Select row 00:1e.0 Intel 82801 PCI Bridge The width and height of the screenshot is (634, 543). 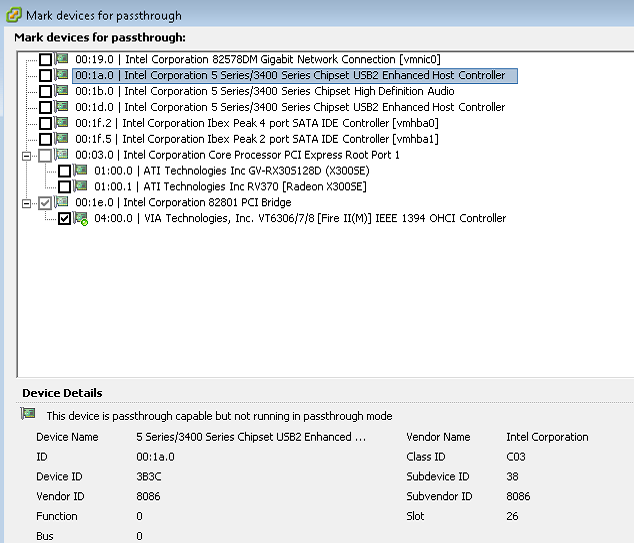coord(183,202)
